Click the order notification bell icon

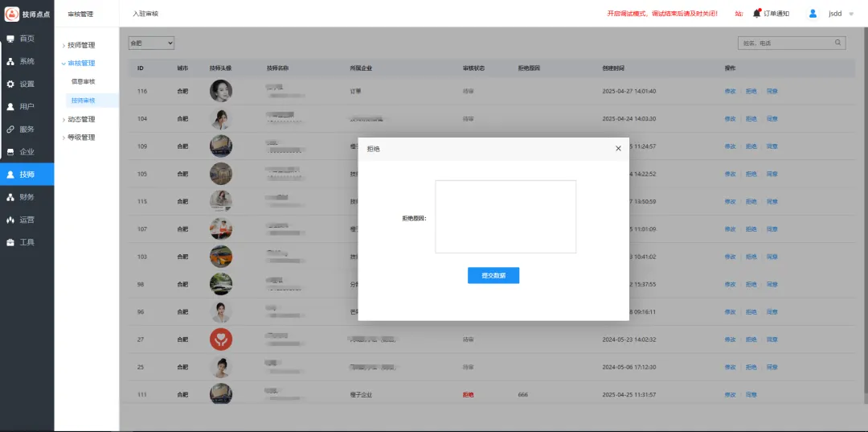[756, 14]
